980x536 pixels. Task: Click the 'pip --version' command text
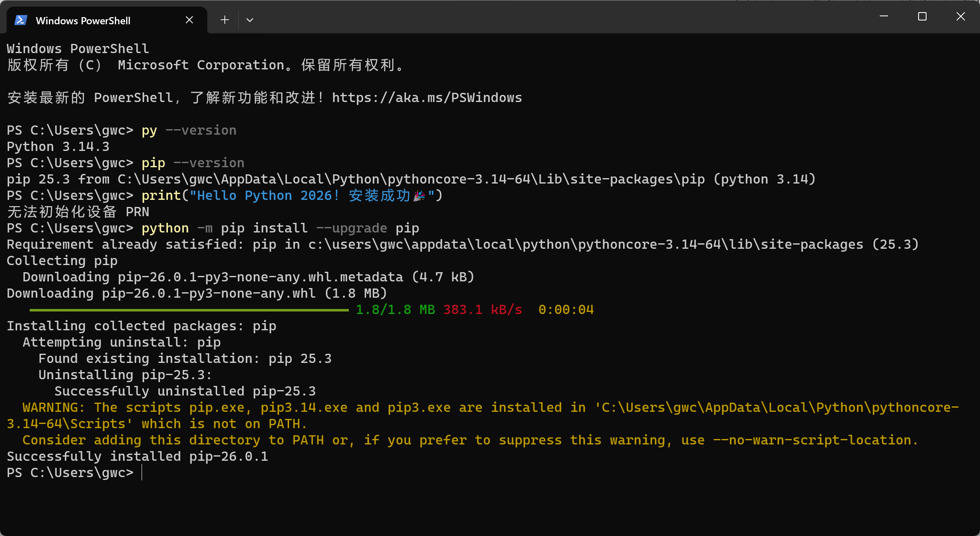[193, 163]
